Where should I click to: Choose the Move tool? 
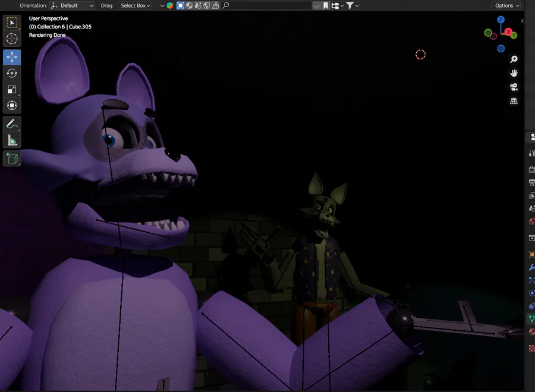pyautogui.click(x=12, y=57)
